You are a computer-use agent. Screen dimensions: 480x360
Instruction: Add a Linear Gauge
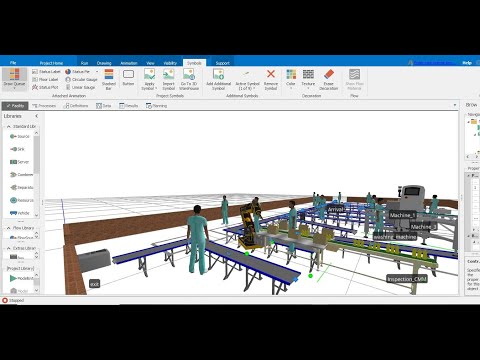tap(80, 87)
